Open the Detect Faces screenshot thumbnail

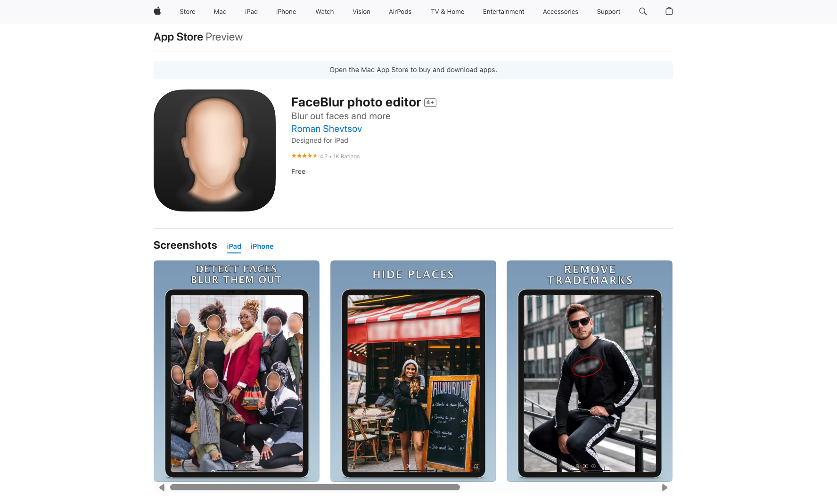coord(237,371)
